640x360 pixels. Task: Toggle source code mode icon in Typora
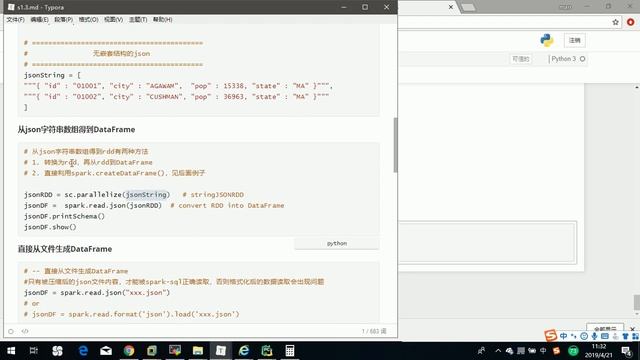click(x=25, y=331)
